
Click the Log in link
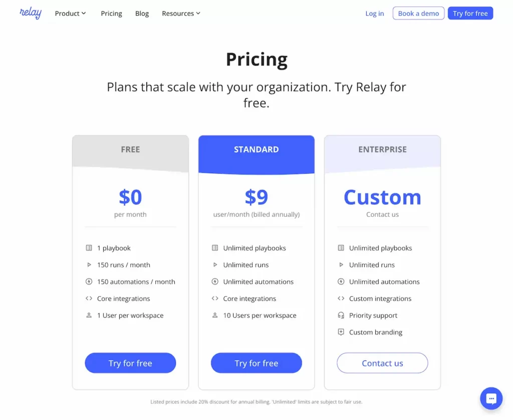point(374,14)
